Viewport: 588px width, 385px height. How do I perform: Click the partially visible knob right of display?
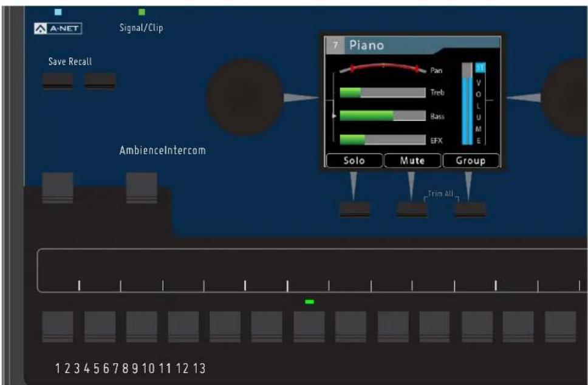tap(564, 98)
